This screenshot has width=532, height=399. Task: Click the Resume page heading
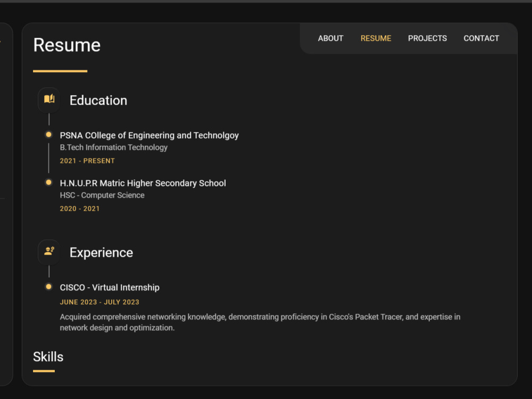click(67, 45)
